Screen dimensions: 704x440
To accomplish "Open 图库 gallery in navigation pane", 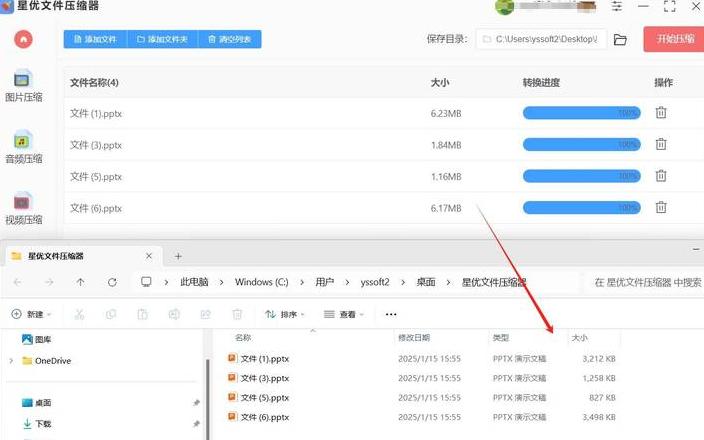I will pos(37,339).
